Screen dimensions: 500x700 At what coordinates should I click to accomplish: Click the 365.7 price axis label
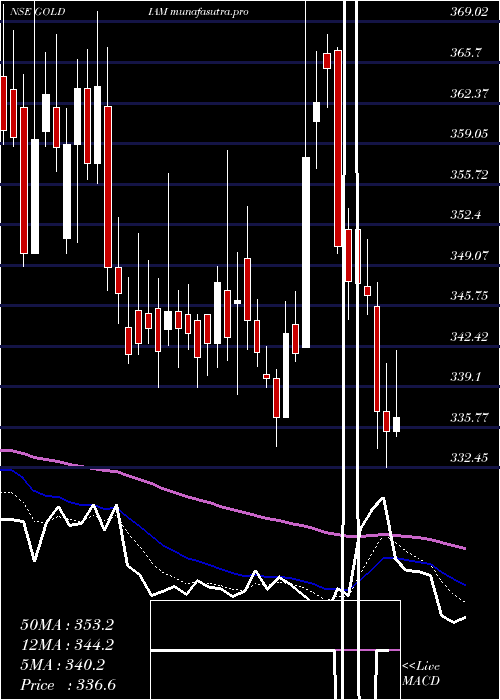tap(466, 53)
